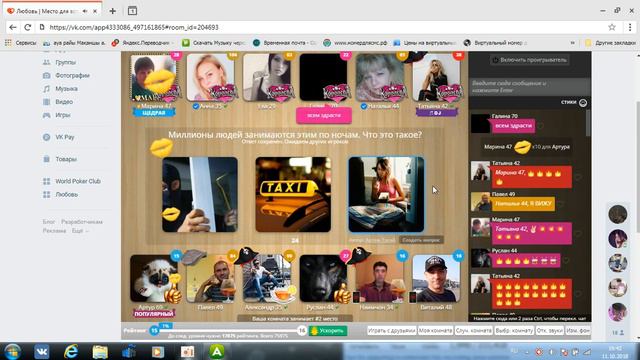Image resolution: width=640 pixels, height=360 pixels.
Task: Open the Windows Start button
Action: coord(12,351)
